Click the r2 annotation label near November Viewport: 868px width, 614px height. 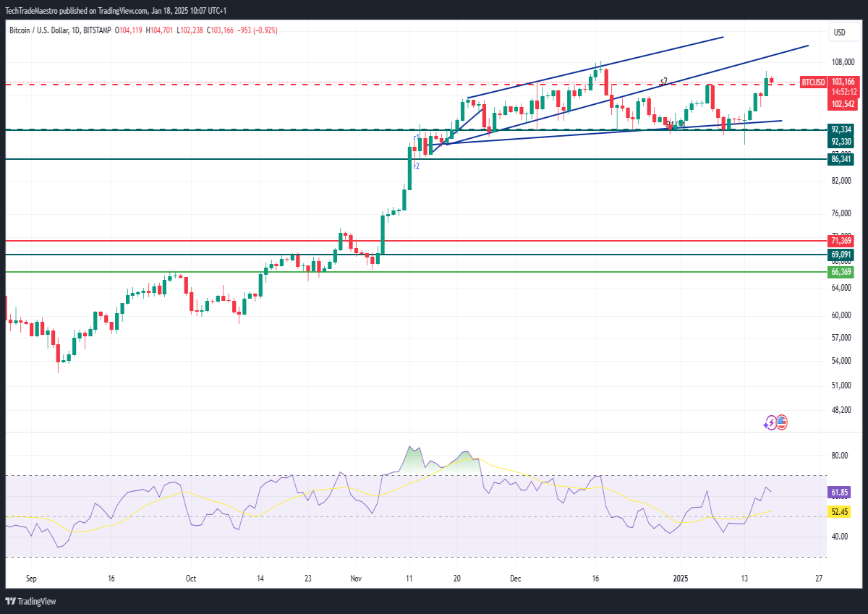[x=416, y=166]
